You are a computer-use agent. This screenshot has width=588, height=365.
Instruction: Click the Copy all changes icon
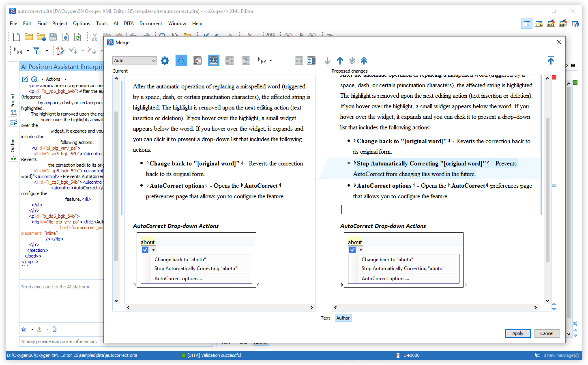[x=311, y=61]
